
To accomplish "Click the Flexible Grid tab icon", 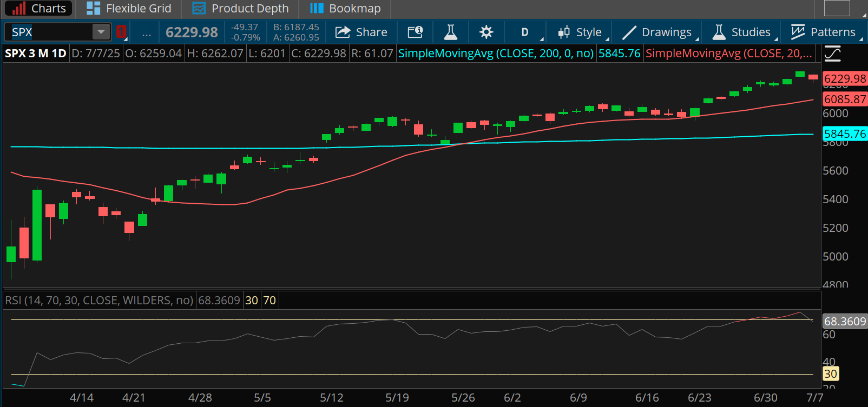I will [x=93, y=9].
